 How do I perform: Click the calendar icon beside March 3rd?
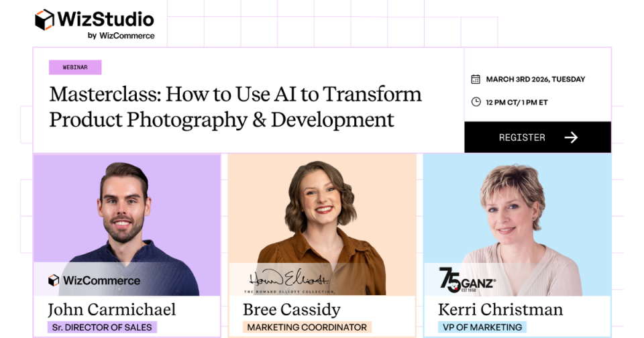(476, 79)
